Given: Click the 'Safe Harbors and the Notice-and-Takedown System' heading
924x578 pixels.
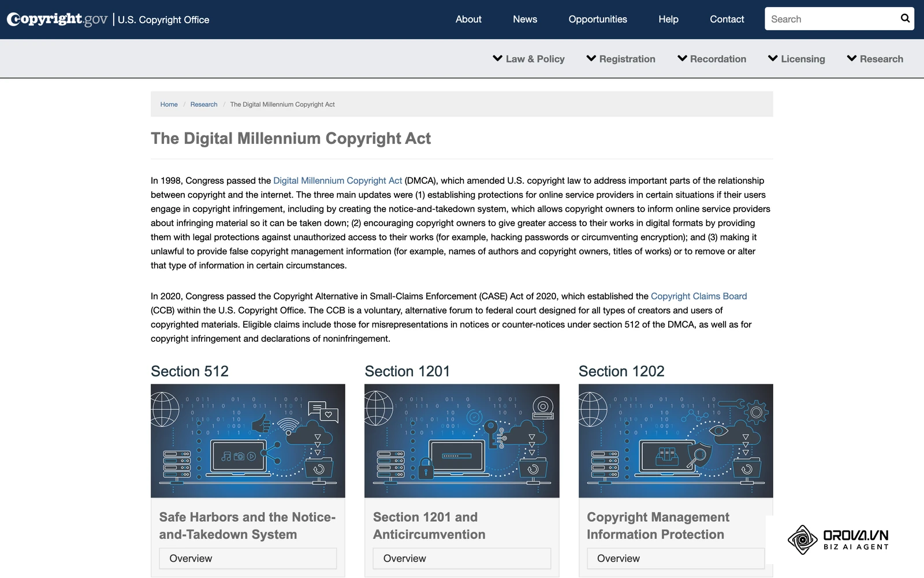Looking at the screenshot, I should (x=247, y=526).
